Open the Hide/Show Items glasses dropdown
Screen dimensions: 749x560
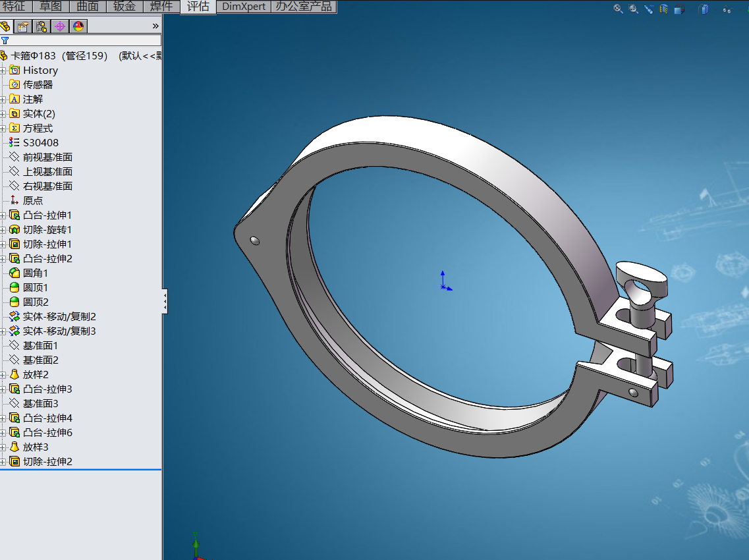728,9
